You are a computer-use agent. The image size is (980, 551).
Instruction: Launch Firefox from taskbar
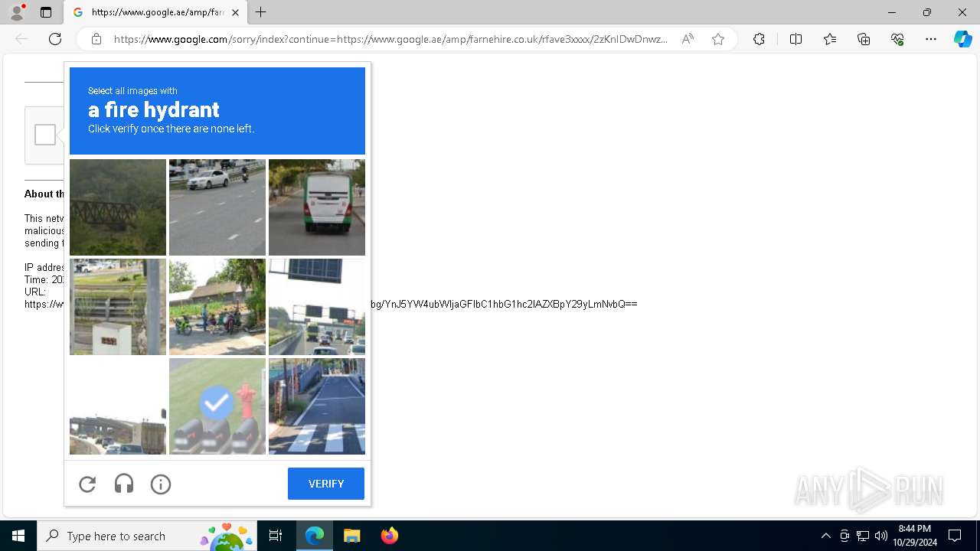tap(389, 536)
